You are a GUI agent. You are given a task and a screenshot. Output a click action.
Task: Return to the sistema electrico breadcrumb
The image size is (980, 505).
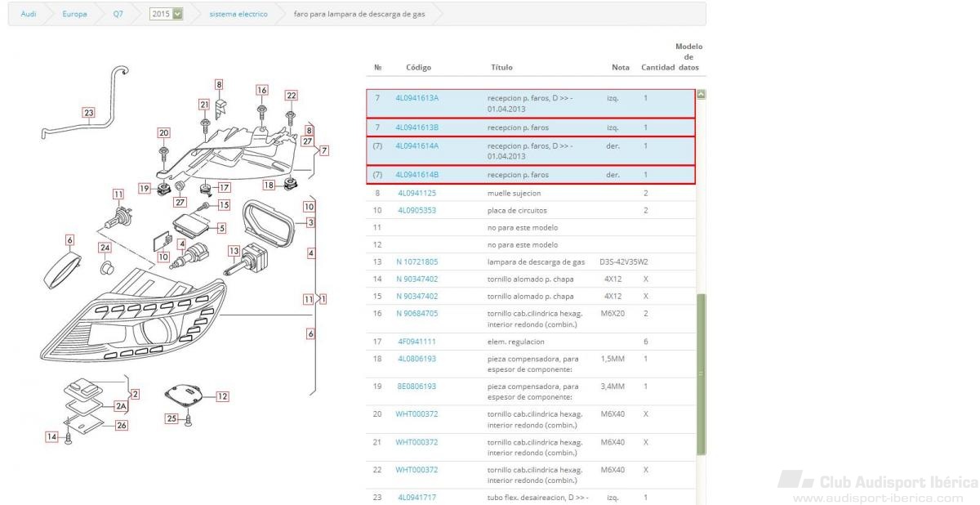tap(238, 14)
